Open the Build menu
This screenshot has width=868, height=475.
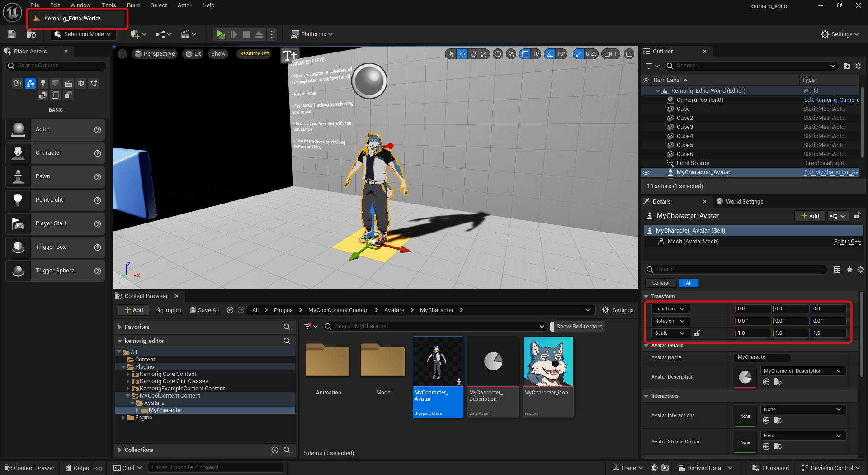point(133,5)
